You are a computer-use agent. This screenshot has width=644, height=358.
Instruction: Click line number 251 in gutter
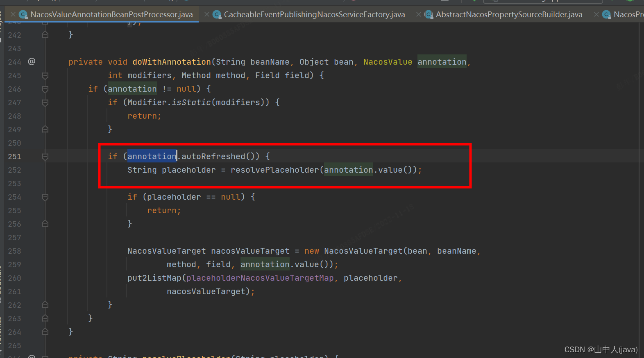[14, 157]
